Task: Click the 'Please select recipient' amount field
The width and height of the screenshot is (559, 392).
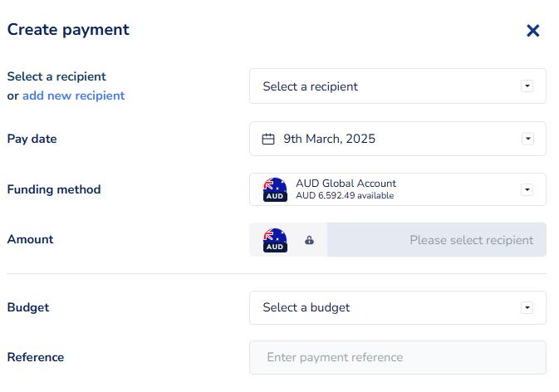Action: pyautogui.click(x=436, y=240)
